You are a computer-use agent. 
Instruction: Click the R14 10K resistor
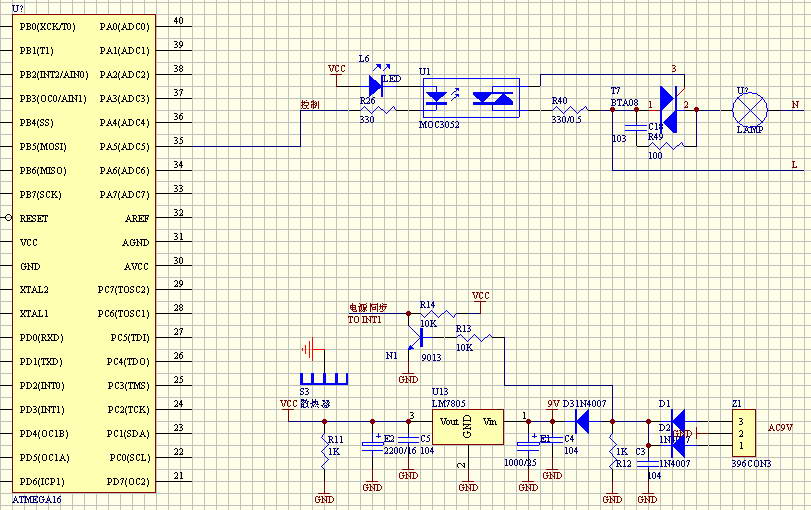coord(437,314)
